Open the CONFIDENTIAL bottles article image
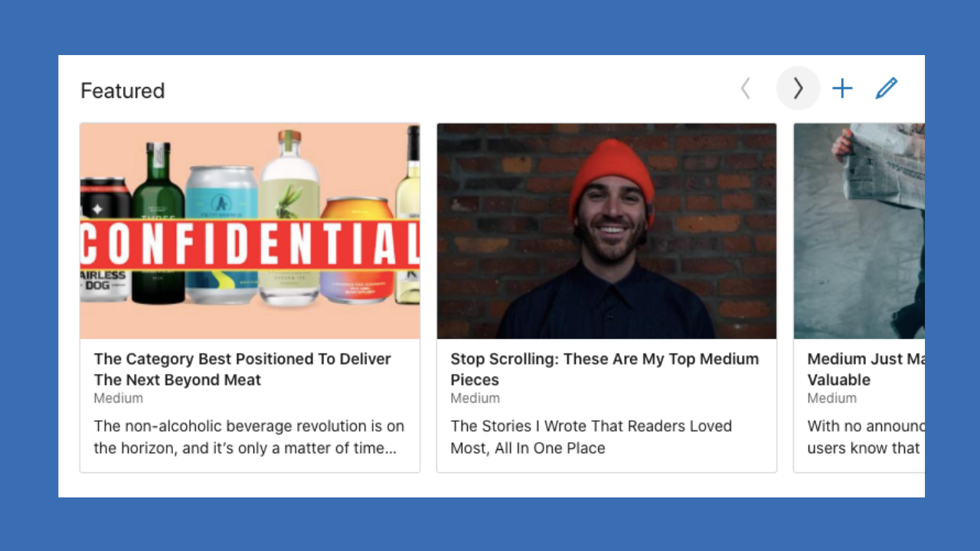The width and height of the screenshot is (980, 551). pyautogui.click(x=250, y=231)
